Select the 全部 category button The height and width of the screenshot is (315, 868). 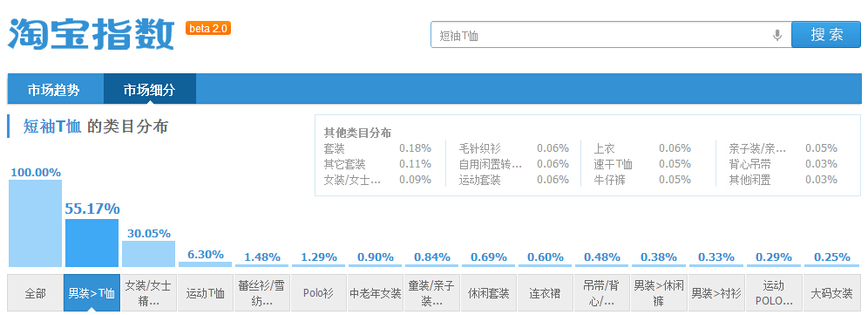pyautogui.click(x=35, y=293)
